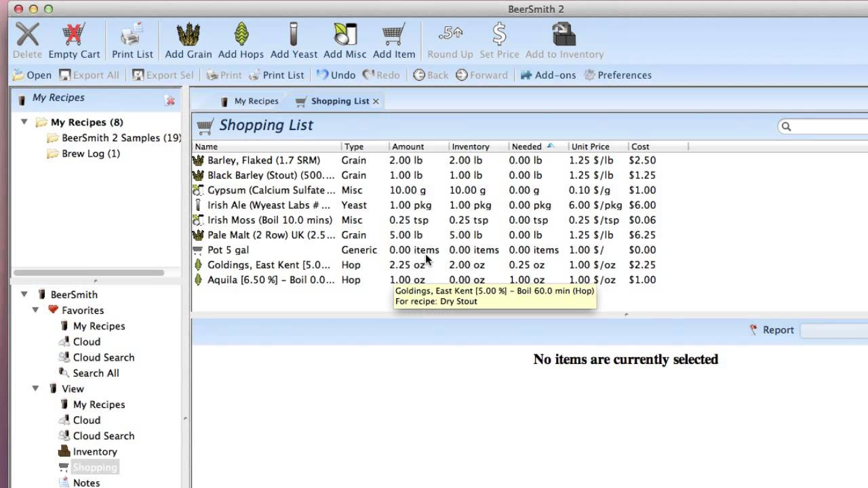Screen dimensions: 868x488
Task: Close the My Recipes sidebar panel
Action: 170,101
